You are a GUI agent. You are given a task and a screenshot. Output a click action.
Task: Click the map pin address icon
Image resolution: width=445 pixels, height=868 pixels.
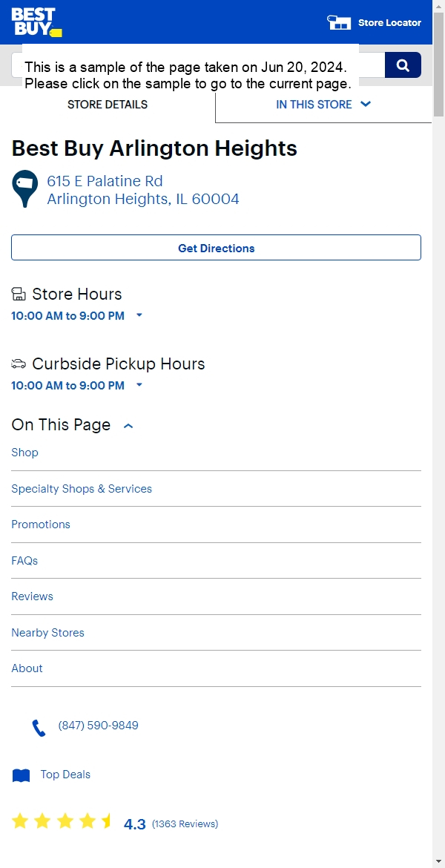click(x=25, y=188)
